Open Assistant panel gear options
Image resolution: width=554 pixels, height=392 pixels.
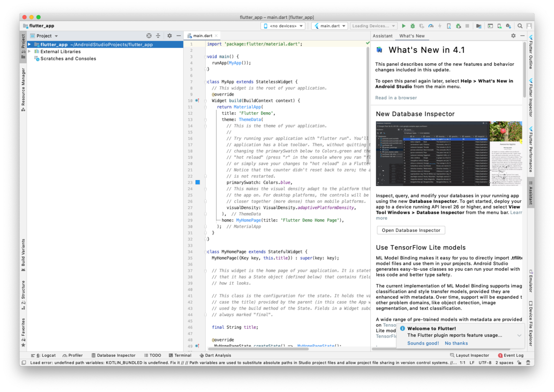tap(513, 36)
